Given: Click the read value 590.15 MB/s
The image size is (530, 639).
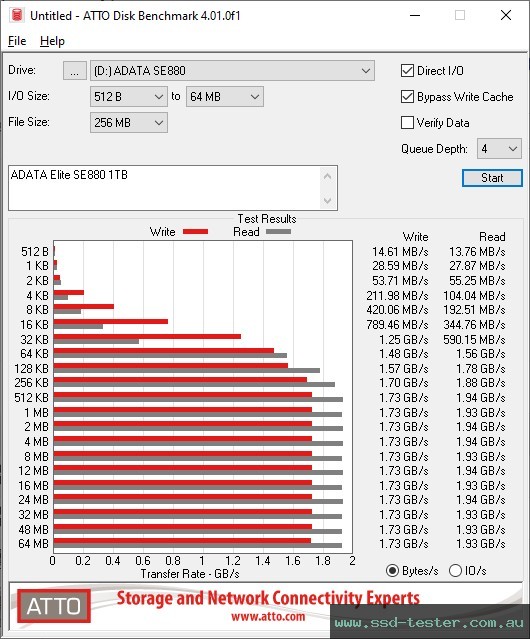Looking at the screenshot, I should tap(474, 339).
